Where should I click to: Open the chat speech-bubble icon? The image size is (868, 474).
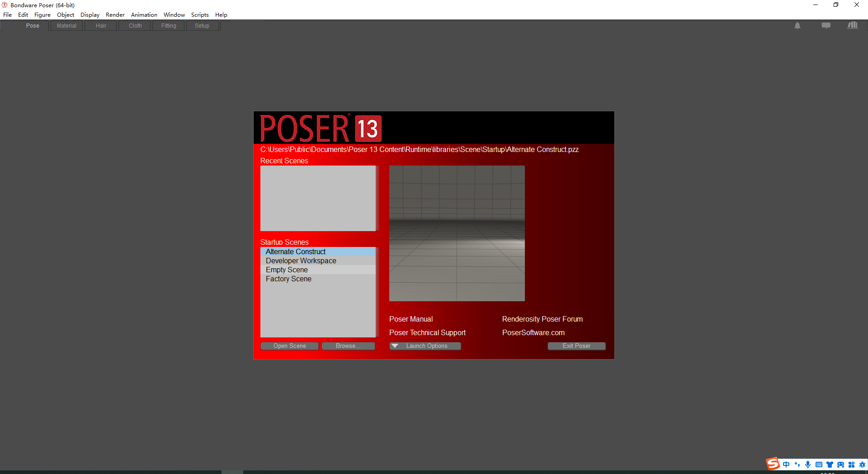tap(826, 25)
